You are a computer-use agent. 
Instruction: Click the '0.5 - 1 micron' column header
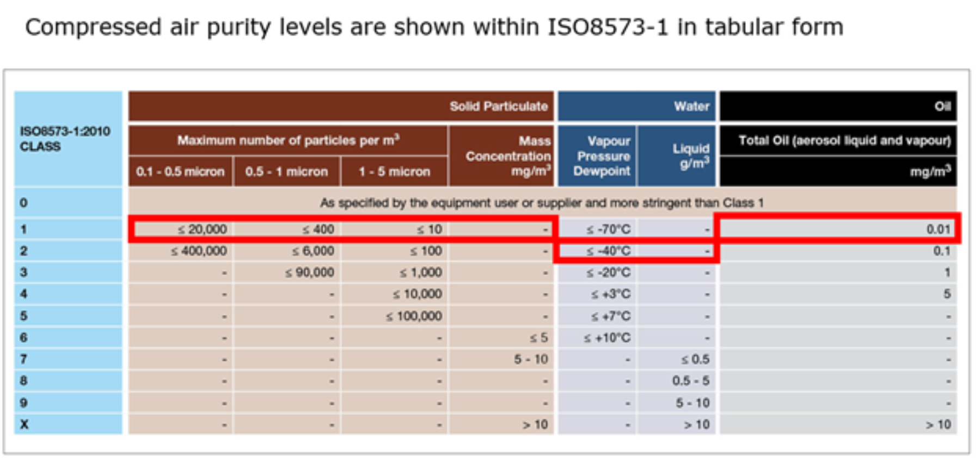coord(286,172)
